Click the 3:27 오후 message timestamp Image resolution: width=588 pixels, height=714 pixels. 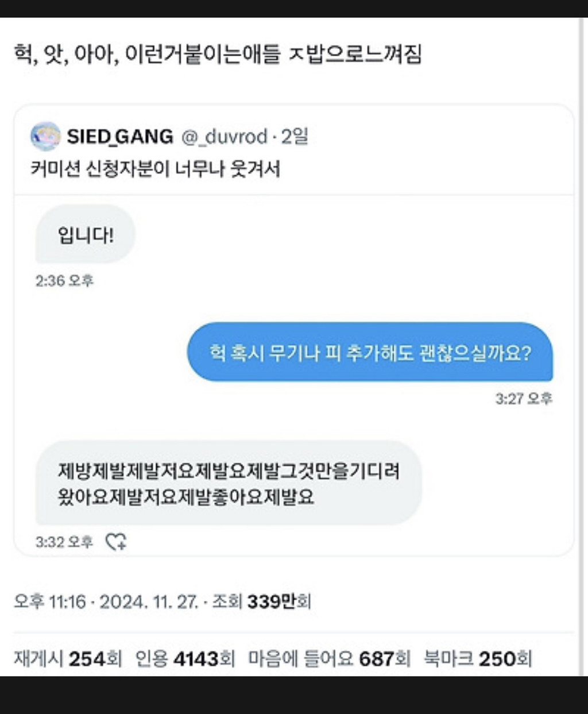(524, 398)
